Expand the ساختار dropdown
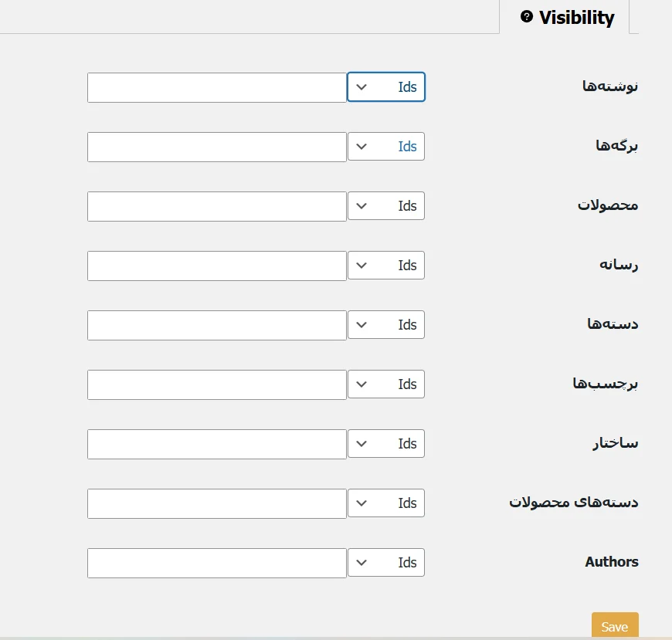Viewport: 672px width, 640px height. [361, 443]
